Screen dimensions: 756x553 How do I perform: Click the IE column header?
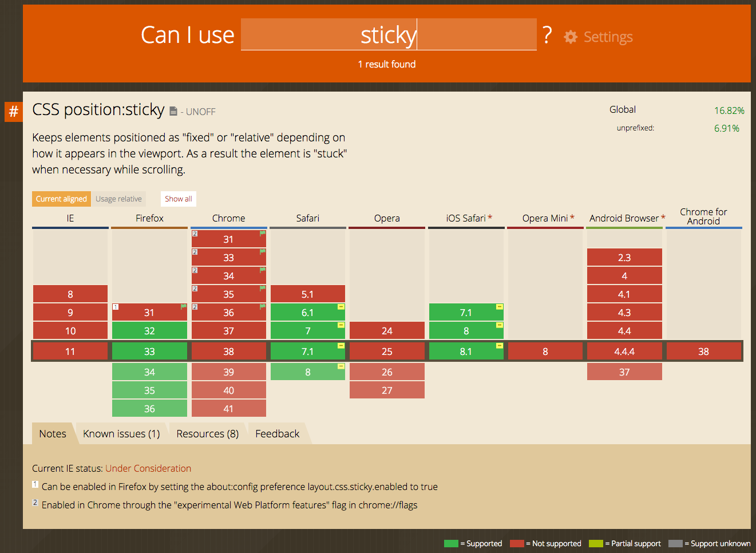tap(70, 218)
